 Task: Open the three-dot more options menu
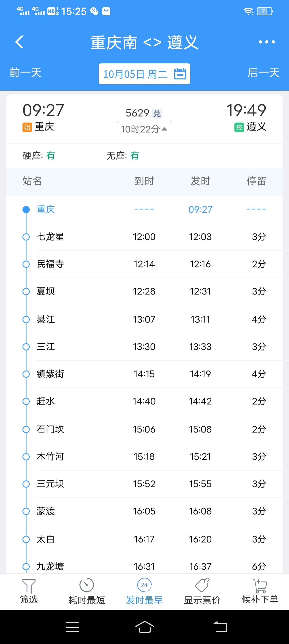[267, 42]
